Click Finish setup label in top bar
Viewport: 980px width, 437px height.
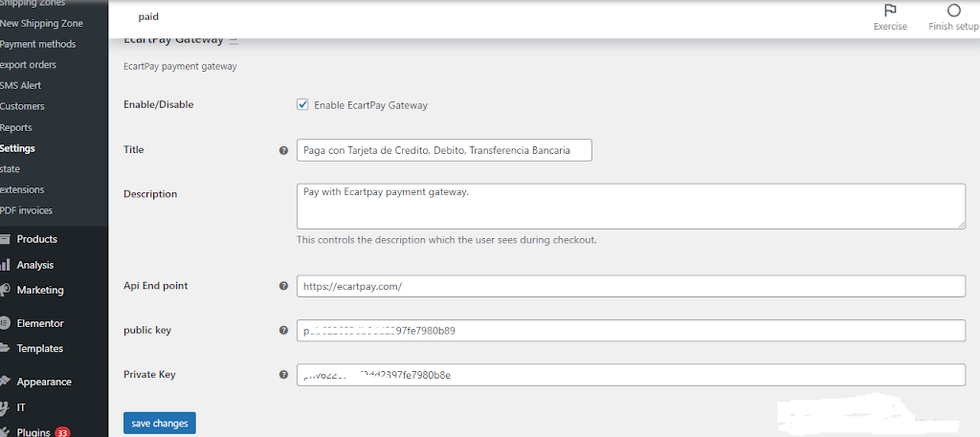coord(953,26)
